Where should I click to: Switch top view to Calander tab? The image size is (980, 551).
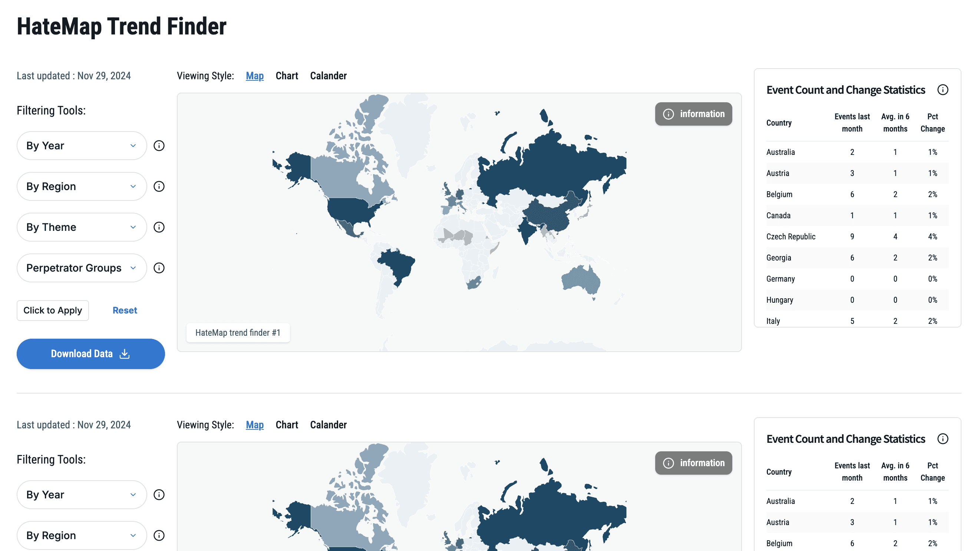328,76
